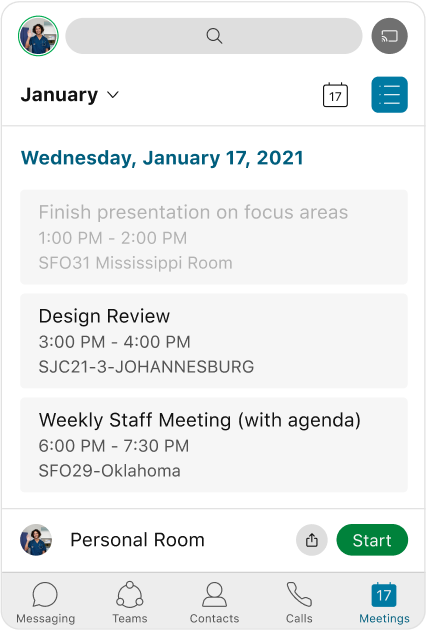Open the Teams tab icon
This screenshot has width=426, height=630.
click(129, 595)
